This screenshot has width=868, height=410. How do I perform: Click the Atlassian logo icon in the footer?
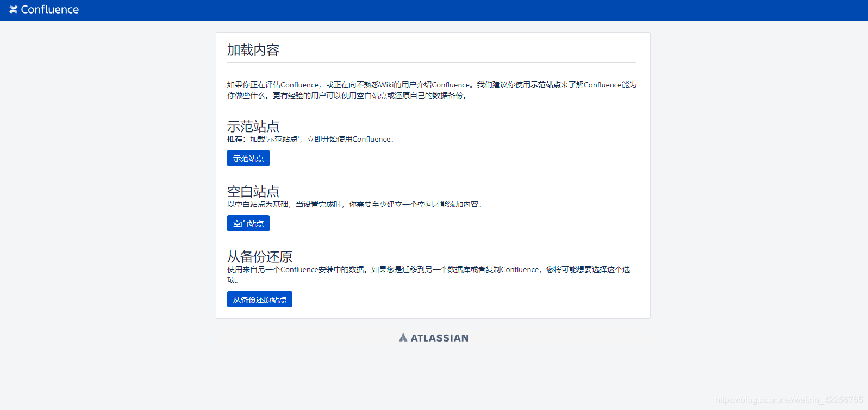pos(403,337)
